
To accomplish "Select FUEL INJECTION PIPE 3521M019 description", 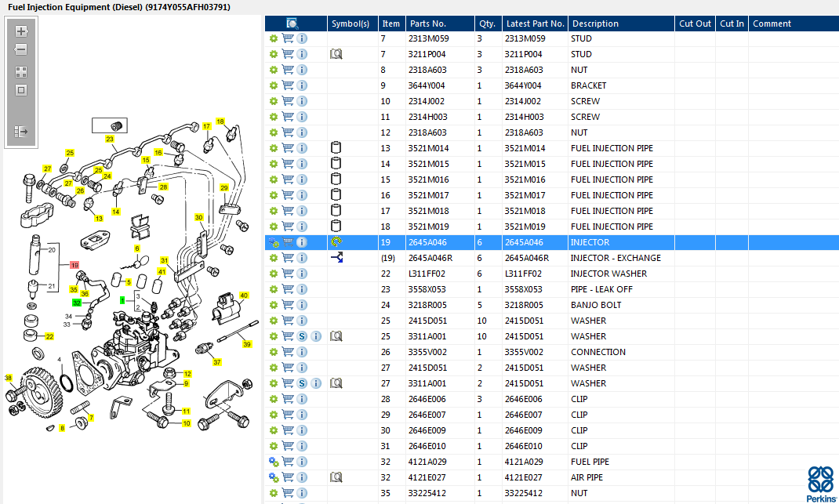I will (x=612, y=227).
